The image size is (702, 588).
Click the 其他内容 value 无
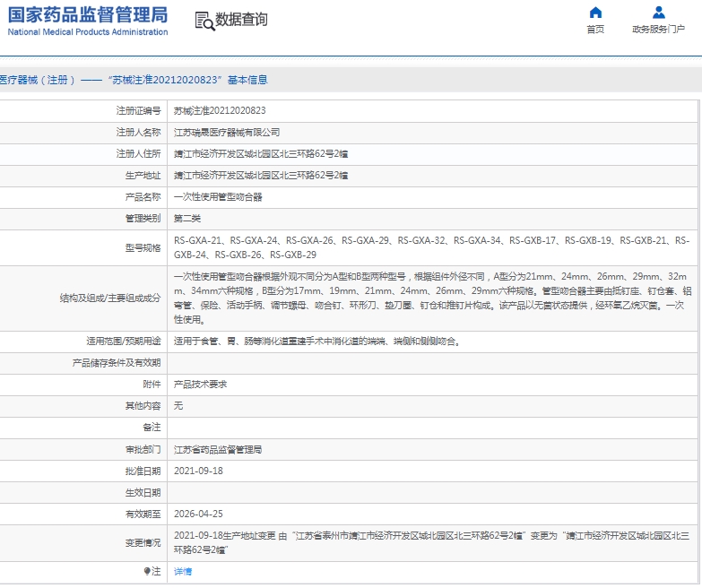(178, 405)
